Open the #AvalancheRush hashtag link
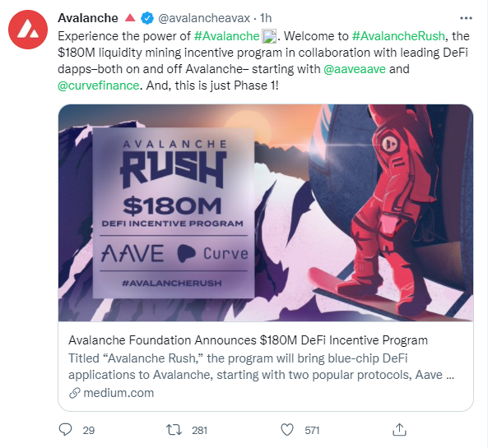This screenshot has height=448, width=488. pos(398,36)
